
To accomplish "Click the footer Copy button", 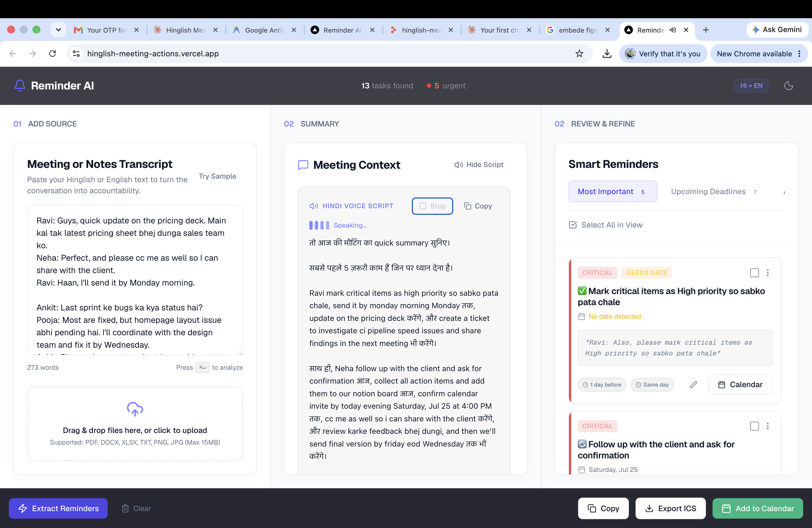I will point(603,508).
